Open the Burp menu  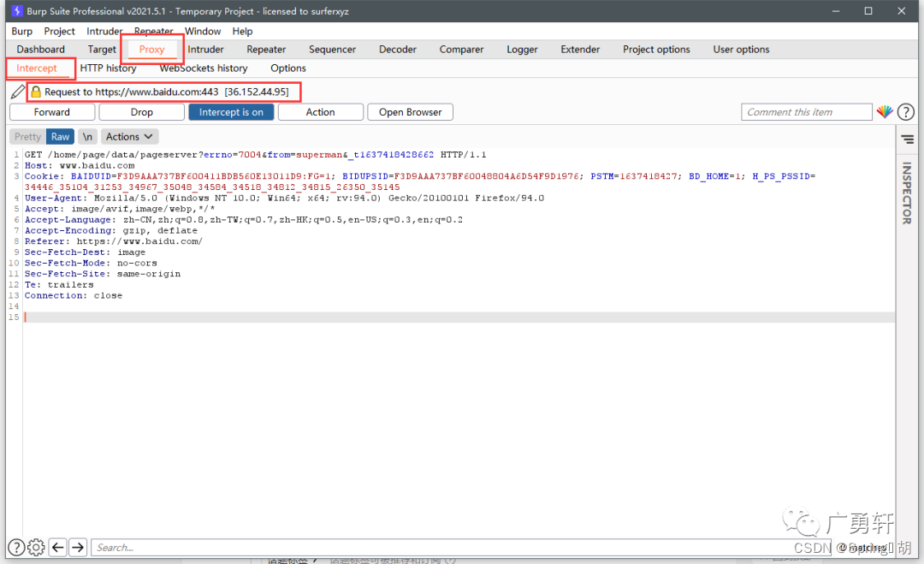coord(21,31)
